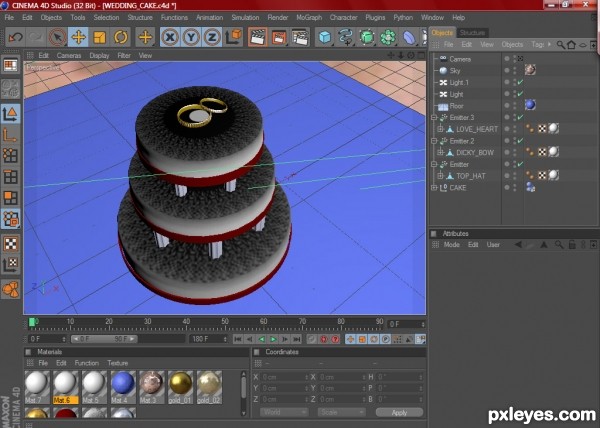The width and height of the screenshot is (600, 428).
Task: Open the Python menu
Action: (403, 18)
